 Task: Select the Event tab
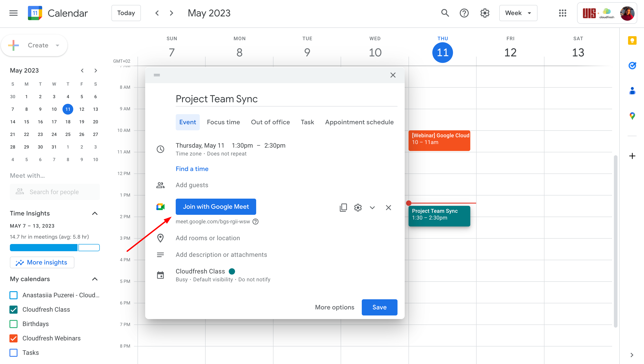click(187, 122)
